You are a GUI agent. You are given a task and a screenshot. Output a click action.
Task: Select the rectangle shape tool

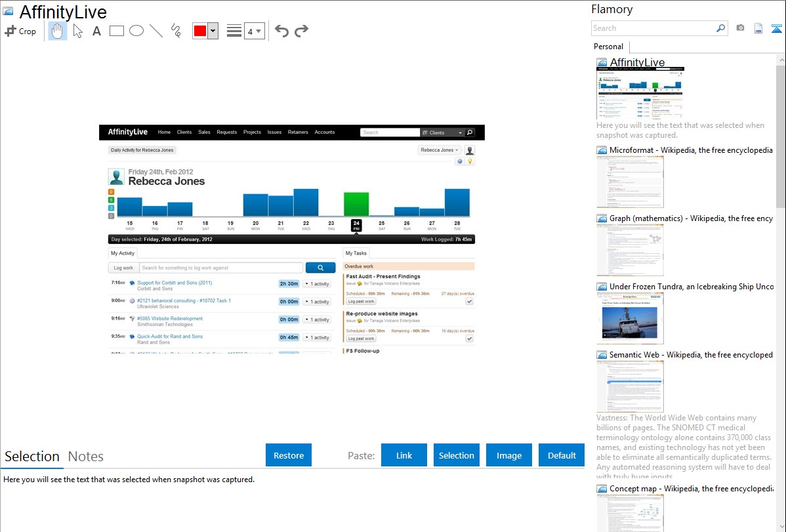tap(116, 31)
